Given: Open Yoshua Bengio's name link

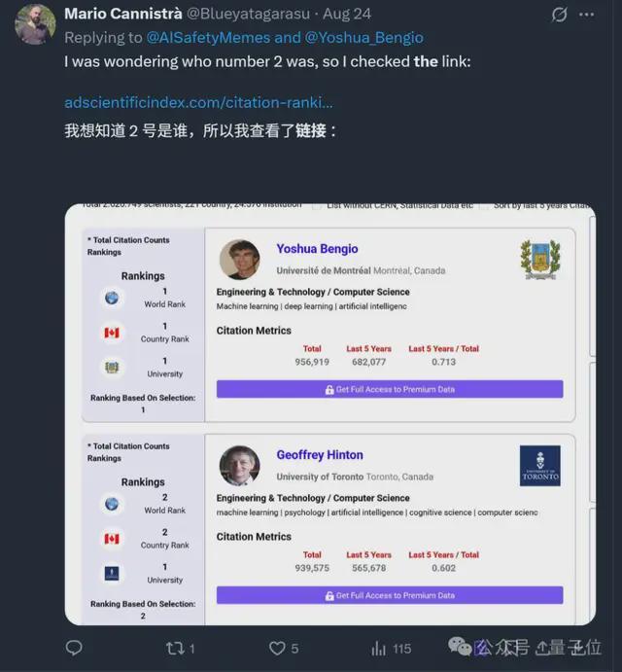Looking at the screenshot, I should click(x=317, y=249).
